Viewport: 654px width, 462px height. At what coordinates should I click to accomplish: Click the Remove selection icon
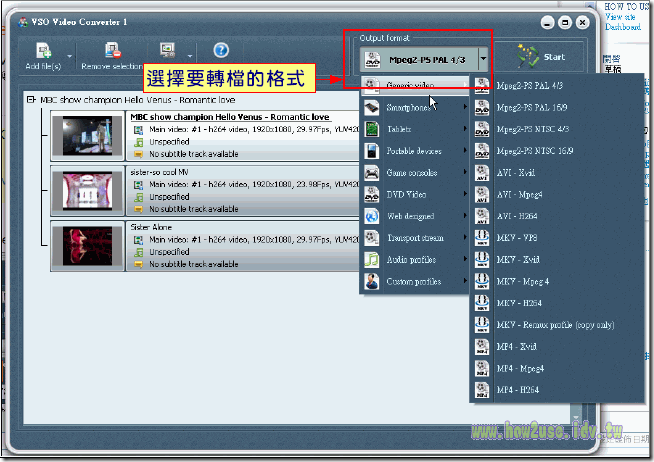[113, 50]
